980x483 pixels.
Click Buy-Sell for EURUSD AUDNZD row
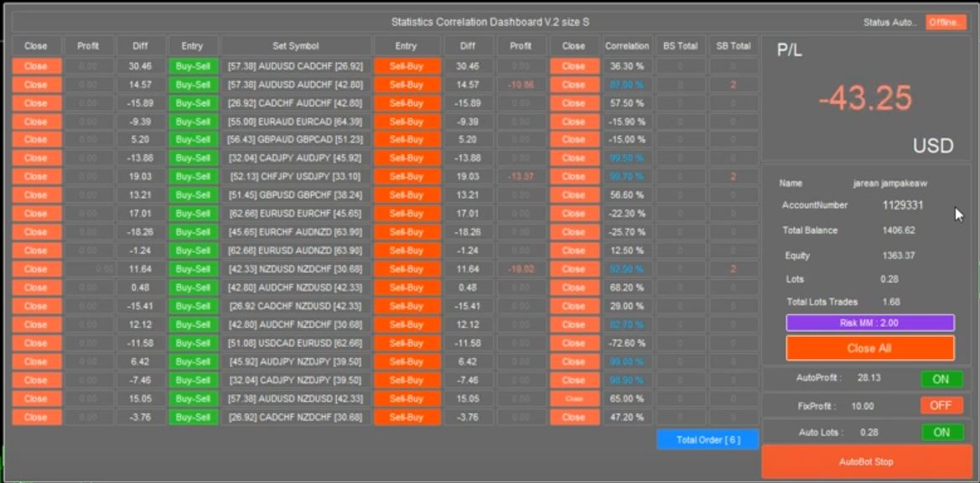pyautogui.click(x=193, y=251)
